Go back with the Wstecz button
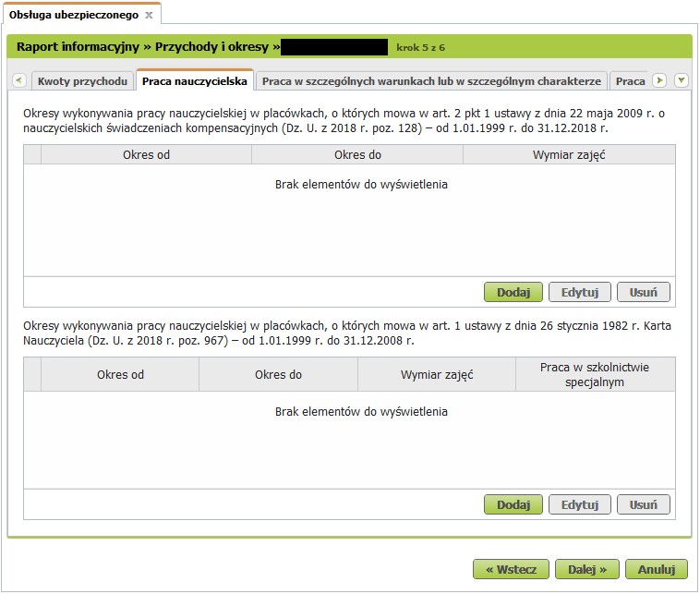Screen dimensions: 700x594 pyautogui.click(x=512, y=569)
